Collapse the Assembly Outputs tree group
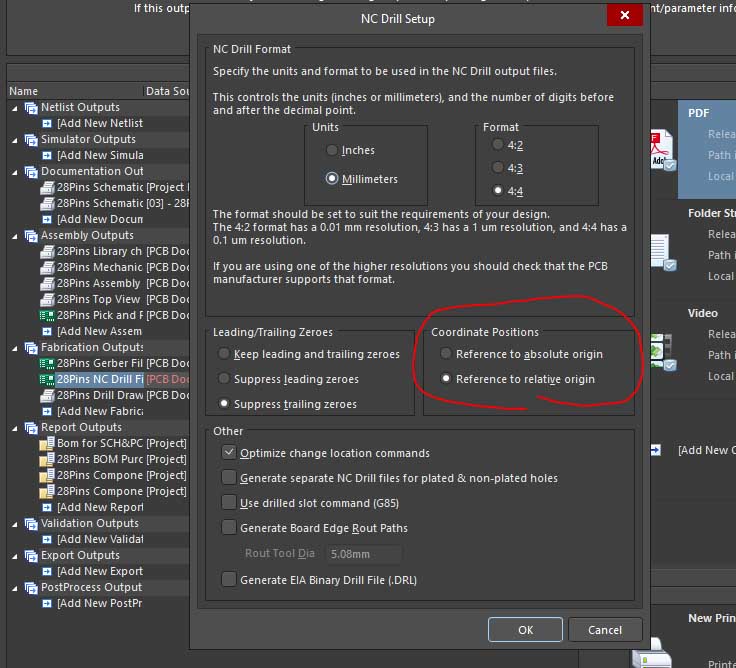This screenshot has height=668, width=736. [x=15, y=235]
